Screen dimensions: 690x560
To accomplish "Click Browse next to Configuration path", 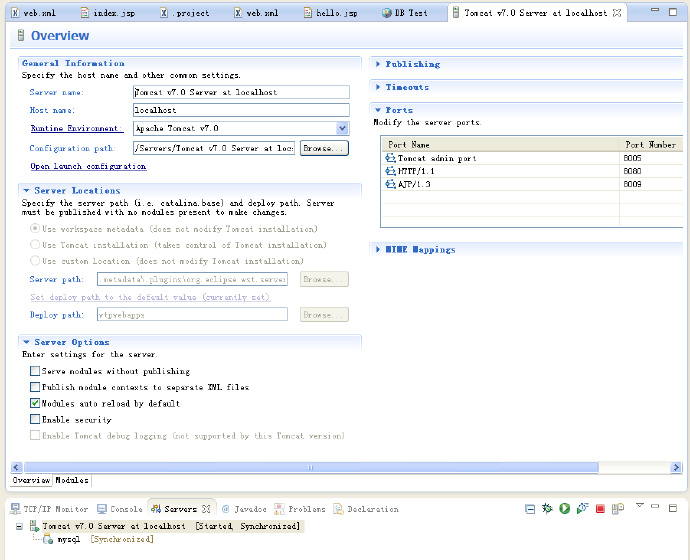I will tap(324, 148).
